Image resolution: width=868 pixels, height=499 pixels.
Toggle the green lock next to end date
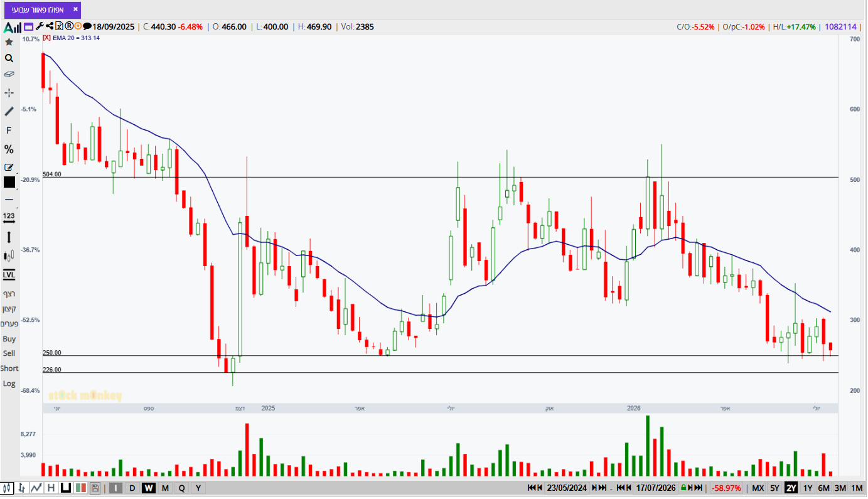683,488
